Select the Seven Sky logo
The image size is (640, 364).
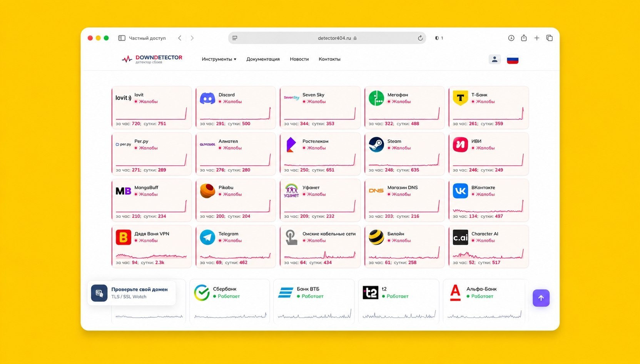pyautogui.click(x=291, y=98)
